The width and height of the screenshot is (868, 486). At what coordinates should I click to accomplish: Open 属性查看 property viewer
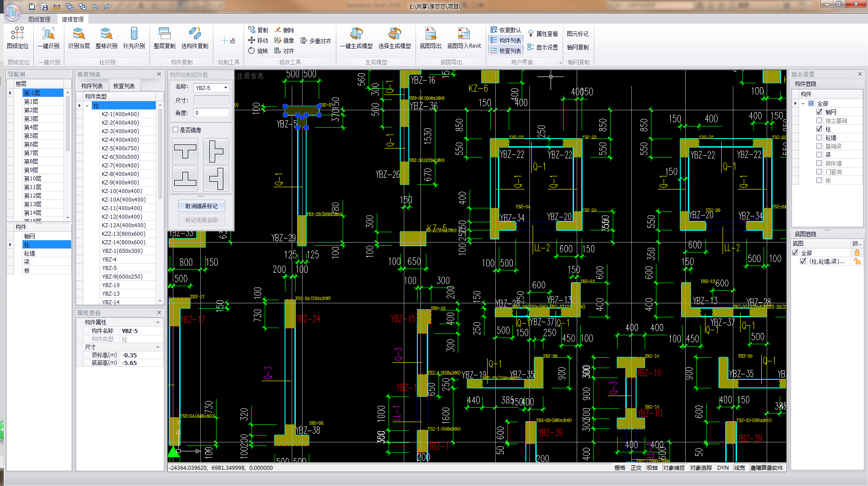(x=542, y=34)
